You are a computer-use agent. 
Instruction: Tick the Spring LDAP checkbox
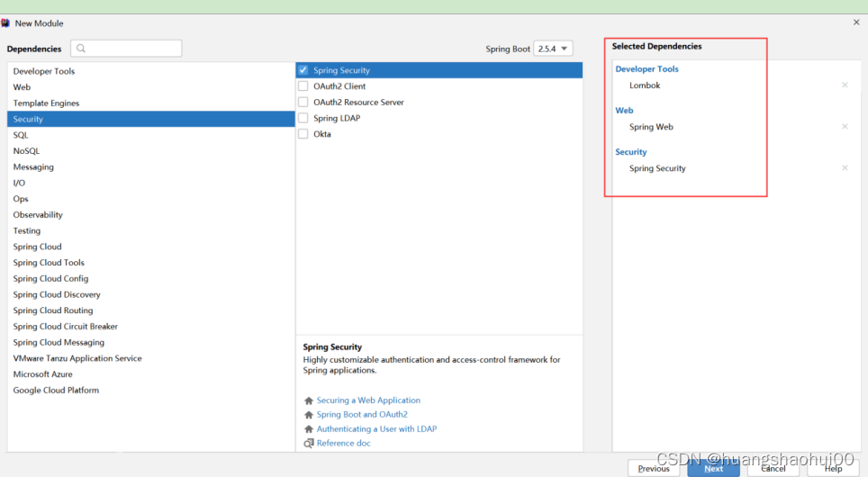tap(303, 118)
